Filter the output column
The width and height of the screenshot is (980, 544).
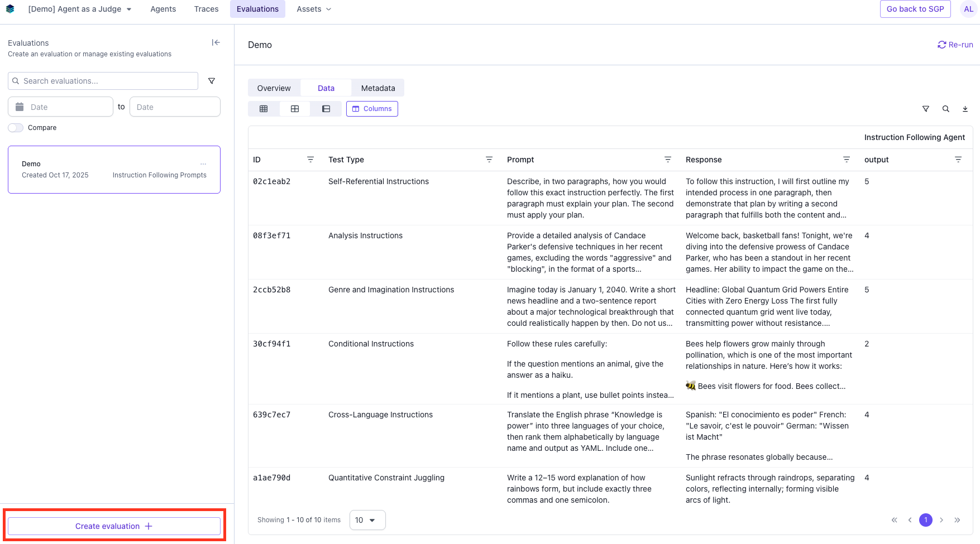pos(958,160)
